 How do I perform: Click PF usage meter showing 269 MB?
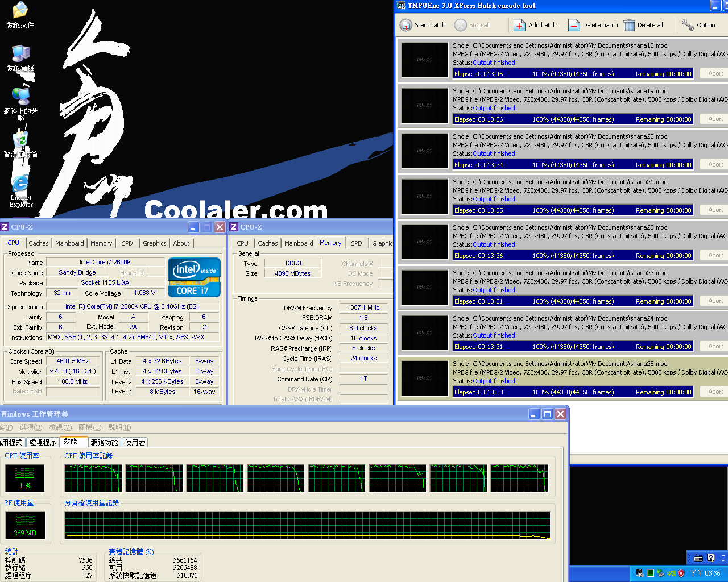point(25,526)
